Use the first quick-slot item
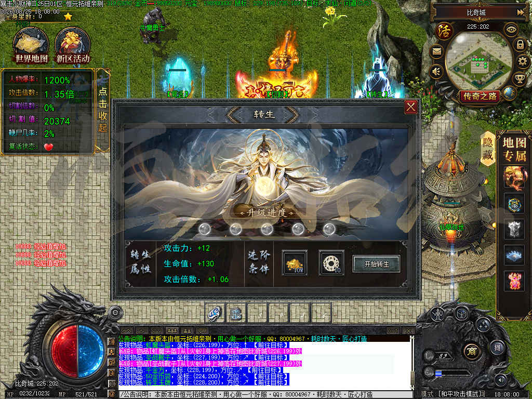 pos(215,313)
